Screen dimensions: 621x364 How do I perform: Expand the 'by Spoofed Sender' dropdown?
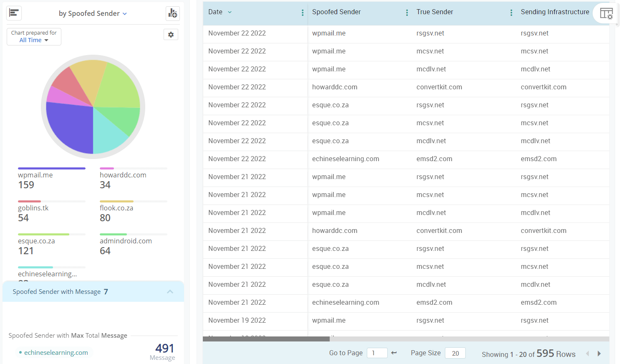[x=93, y=13]
